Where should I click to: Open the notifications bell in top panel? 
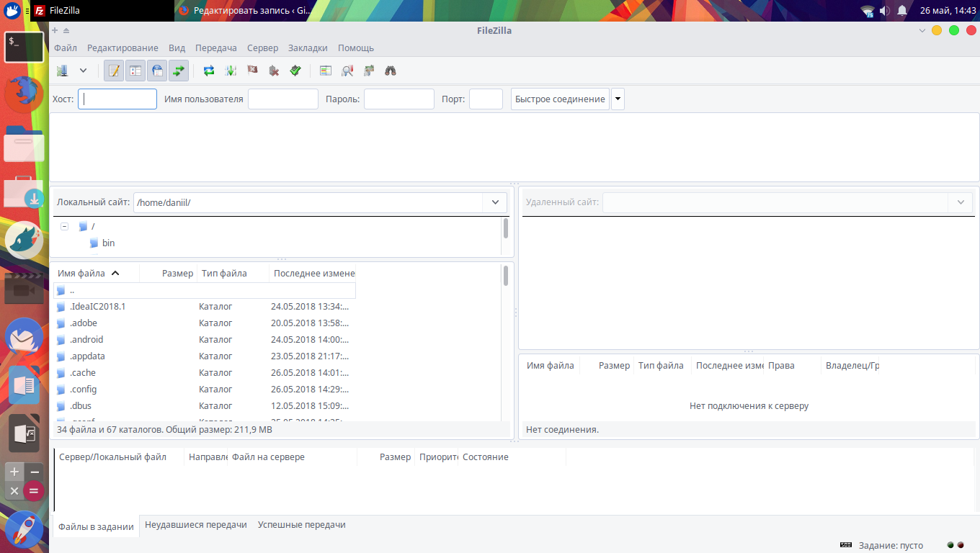[902, 11]
